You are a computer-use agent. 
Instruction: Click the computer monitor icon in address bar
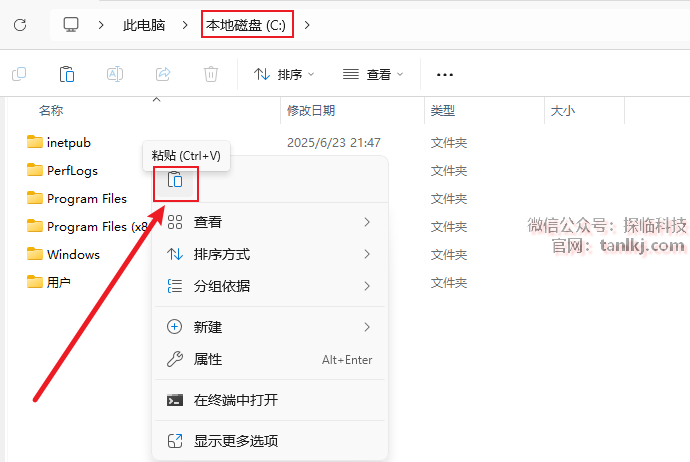point(71,24)
